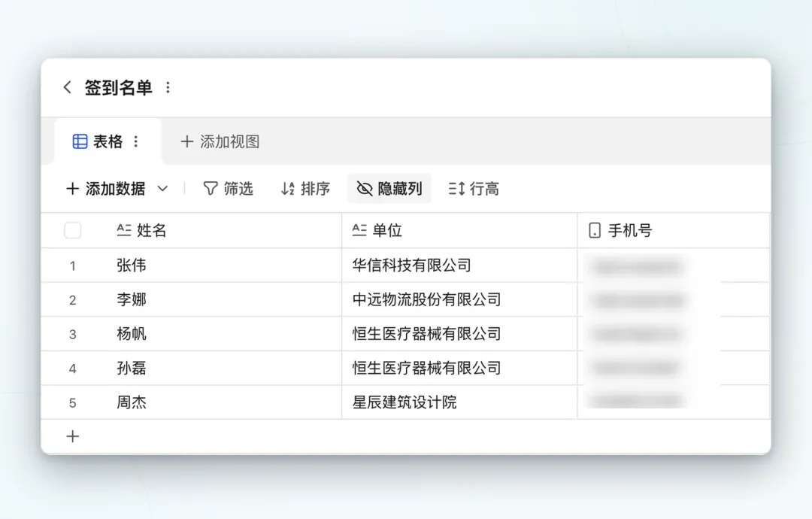Screen dimensions: 812x519
Task: Open the 表格 view options dots
Action: [135, 141]
